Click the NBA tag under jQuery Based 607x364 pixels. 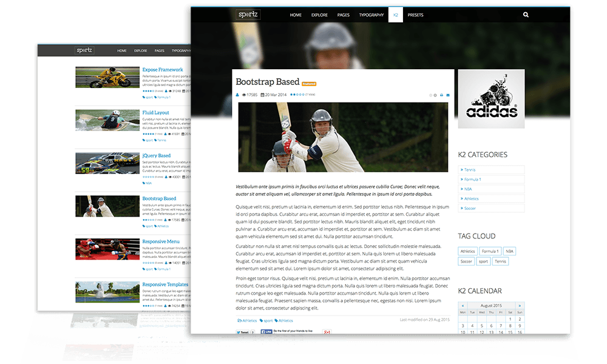pos(147,183)
